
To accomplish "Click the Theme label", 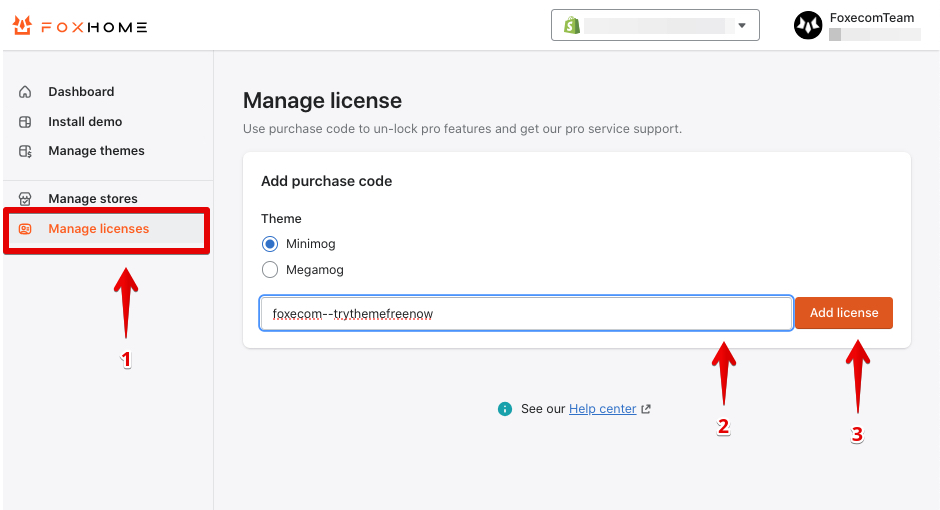I will tap(281, 219).
